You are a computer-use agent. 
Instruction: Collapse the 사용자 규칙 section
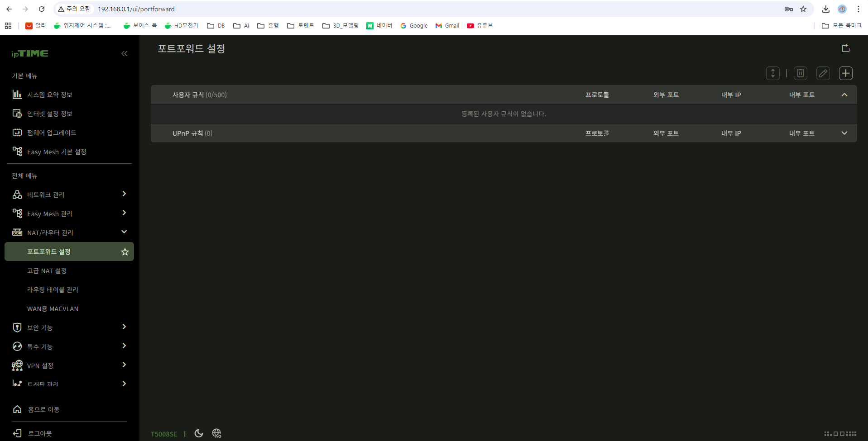tap(844, 95)
